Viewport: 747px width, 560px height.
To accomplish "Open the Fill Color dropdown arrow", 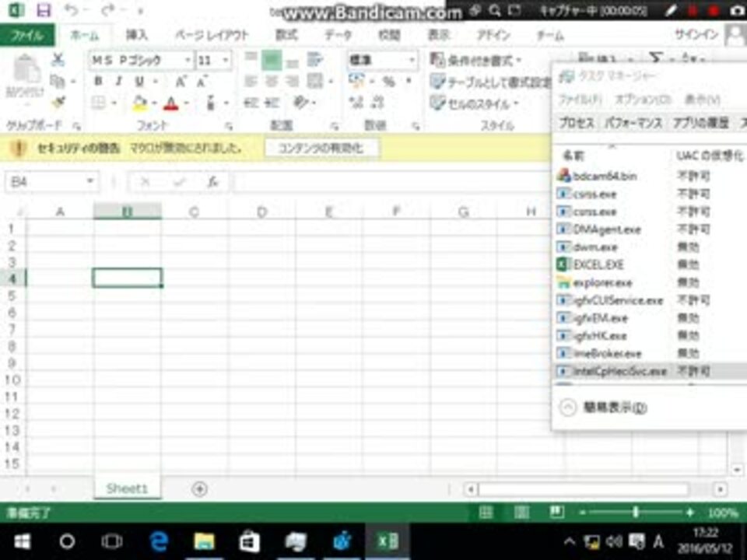I will click(155, 103).
